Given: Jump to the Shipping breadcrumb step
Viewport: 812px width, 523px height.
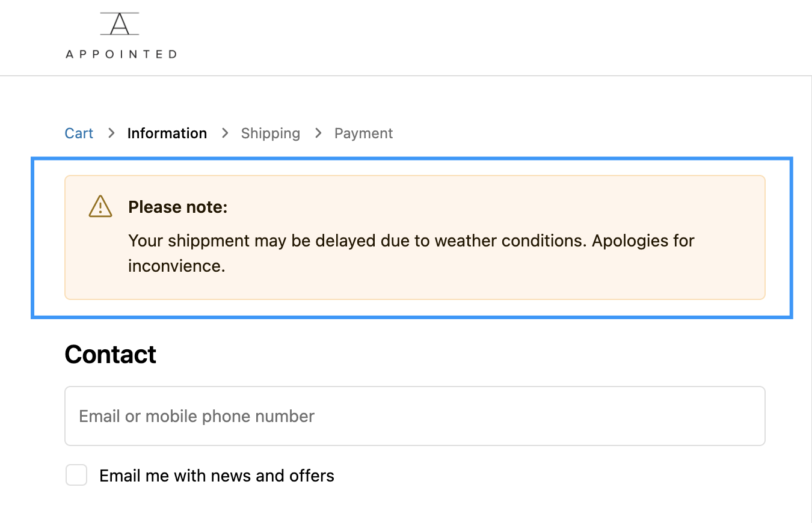Looking at the screenshot, I should point(270,133).
